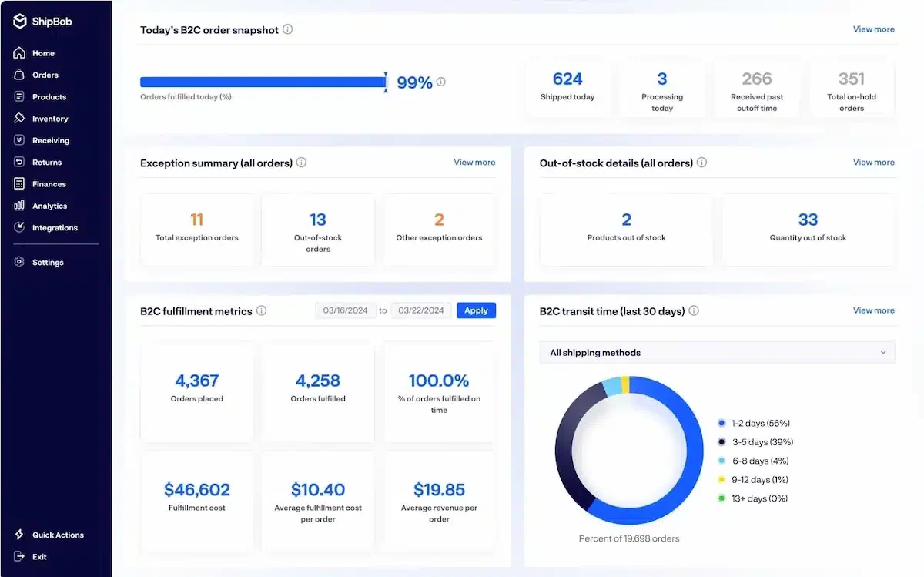Screen dimensions: 924x577
Task: Click the ShipBob logo icon
Action: 20,22
